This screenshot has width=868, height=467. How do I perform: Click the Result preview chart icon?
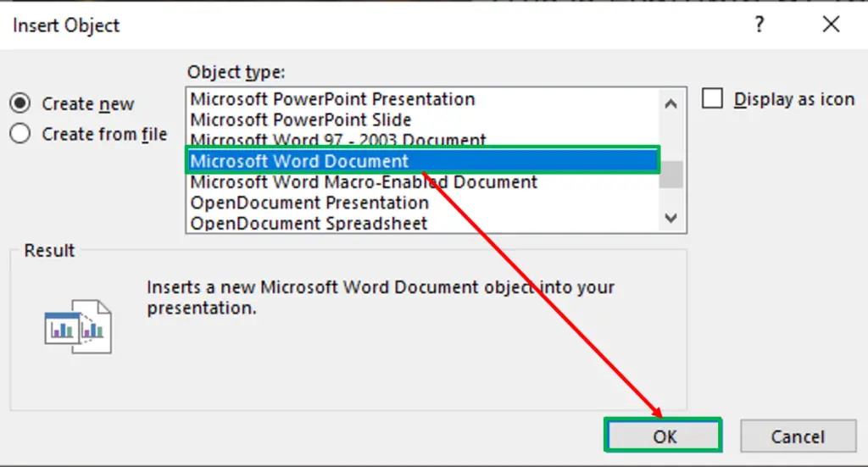78,327
